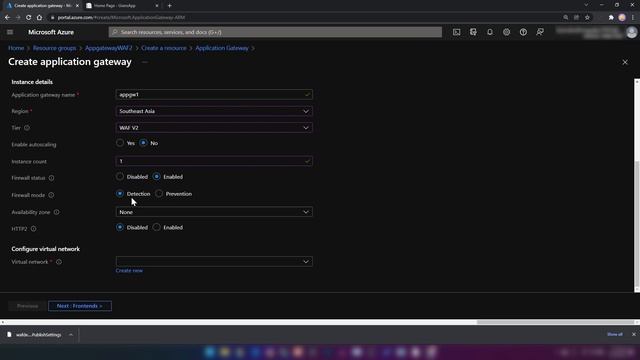This screenshot has width=640, height=360.
Task: Bookmark this page with star icon
Action: tap(587, 18)
